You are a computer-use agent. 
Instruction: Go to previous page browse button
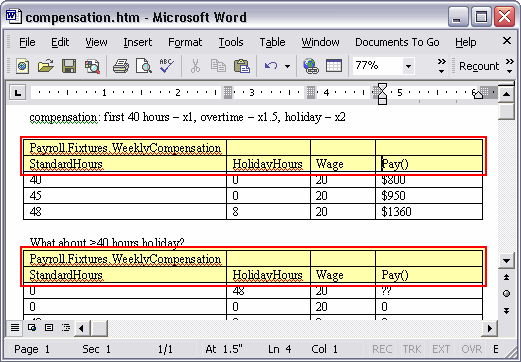[506, 277]
